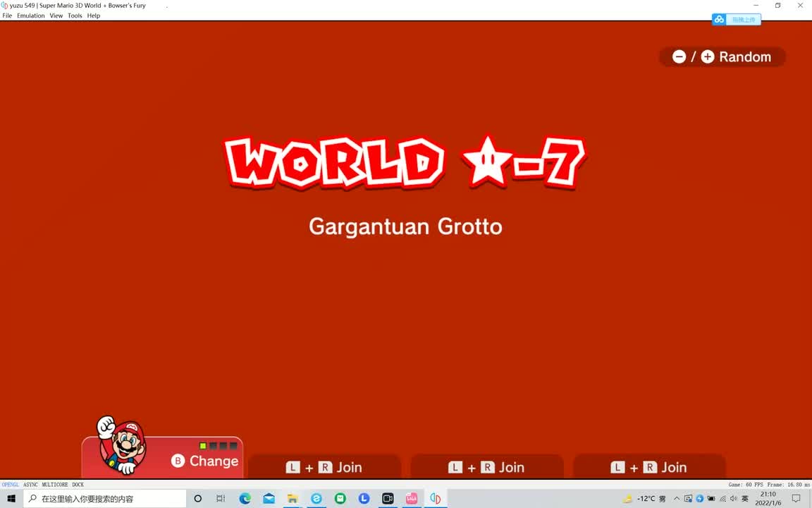Click the Wi-Fi network tray icon
The height and width of the screenshot is (508, 812).
(722, 499)
